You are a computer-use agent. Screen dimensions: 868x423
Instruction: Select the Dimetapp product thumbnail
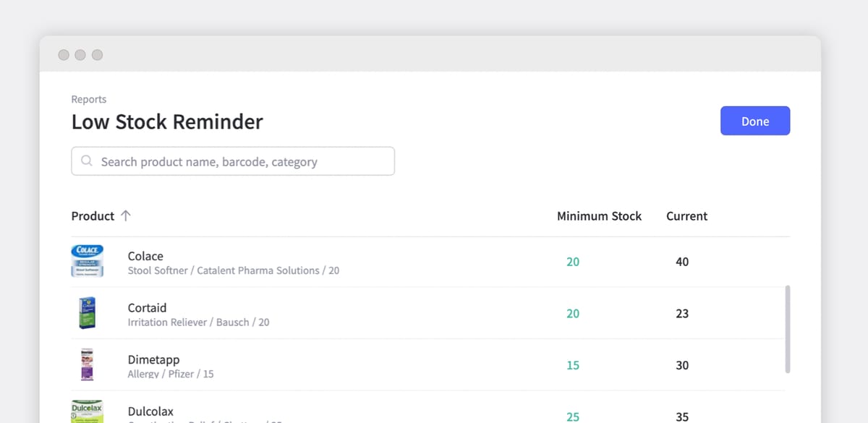click(87, 365)
